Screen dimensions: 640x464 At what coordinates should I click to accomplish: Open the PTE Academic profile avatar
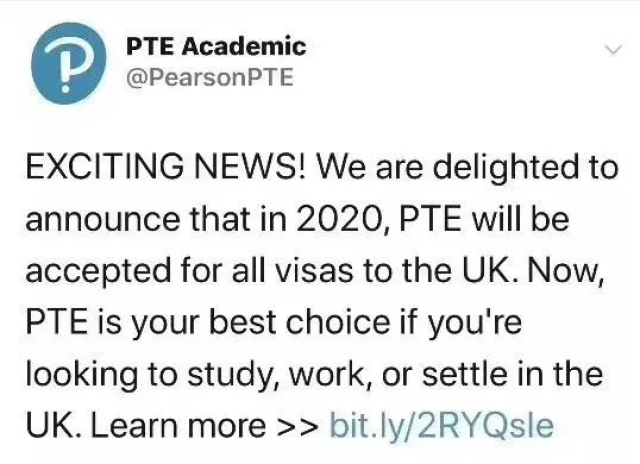[69, 63]
